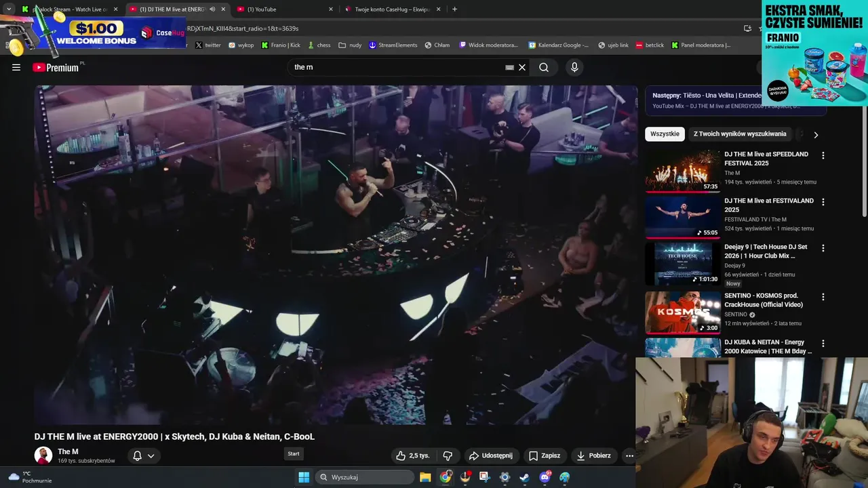Open the Windows Start menu

(x=304, y=477)
